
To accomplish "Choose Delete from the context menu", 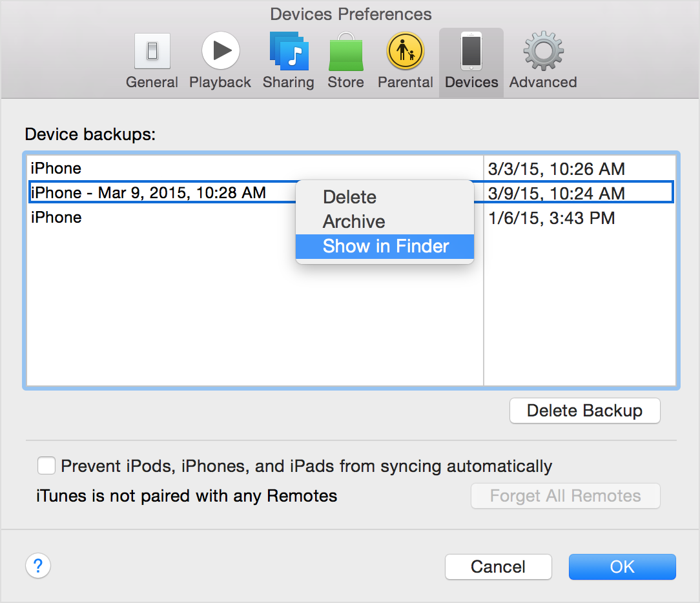I will [385, 197].
